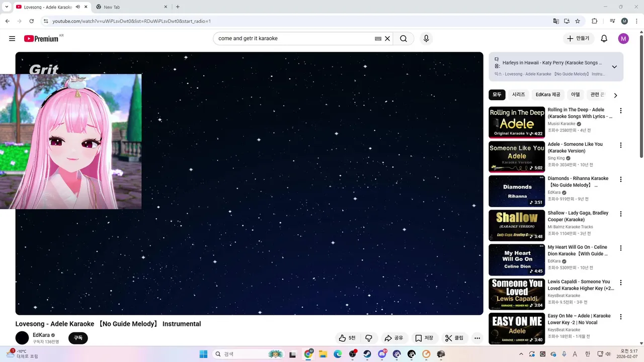Select the 시리즈 filter chip
Screen dimensions: 644x362
click(519, 95)
